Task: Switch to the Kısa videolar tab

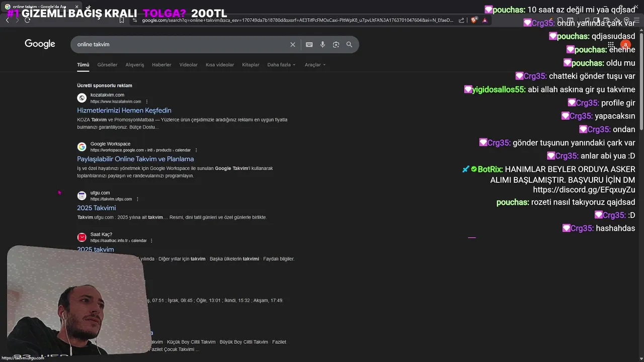Action: (x=220, y=65)
